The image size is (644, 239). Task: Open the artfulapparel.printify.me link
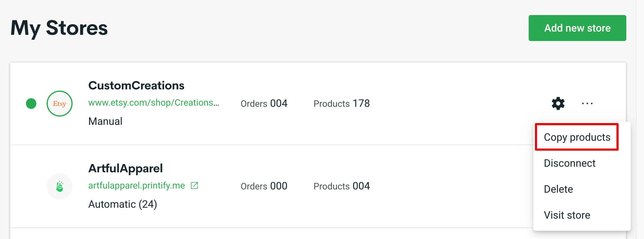[x=137, y=185]
